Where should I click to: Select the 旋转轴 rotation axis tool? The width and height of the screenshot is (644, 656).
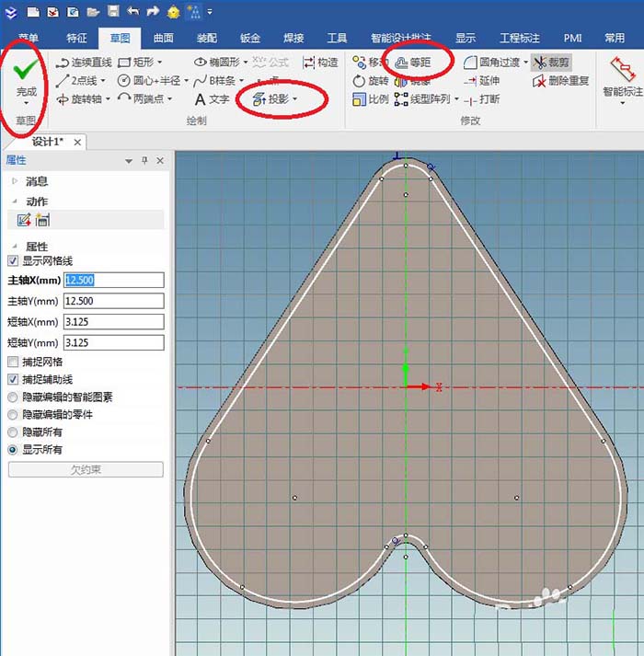[79, 99]
